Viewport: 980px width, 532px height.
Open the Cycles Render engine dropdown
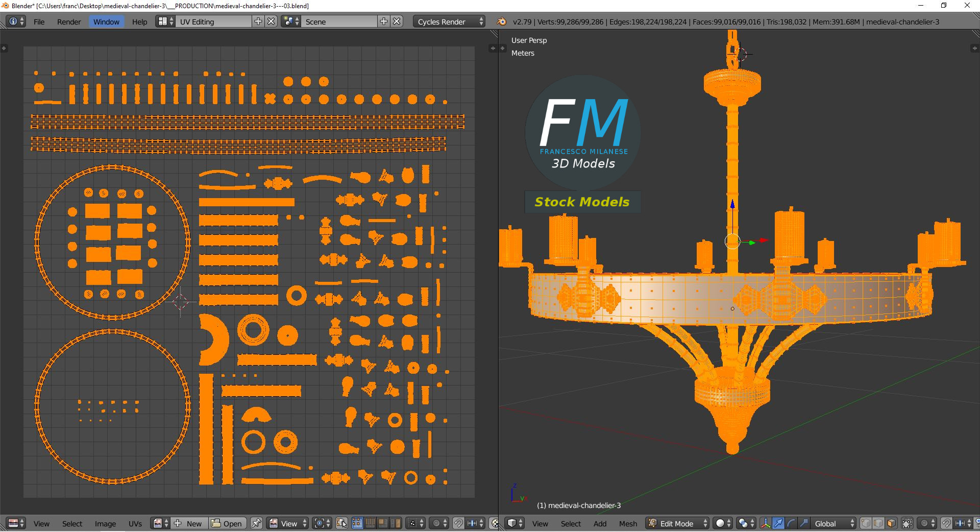click(x=449, y=21)
